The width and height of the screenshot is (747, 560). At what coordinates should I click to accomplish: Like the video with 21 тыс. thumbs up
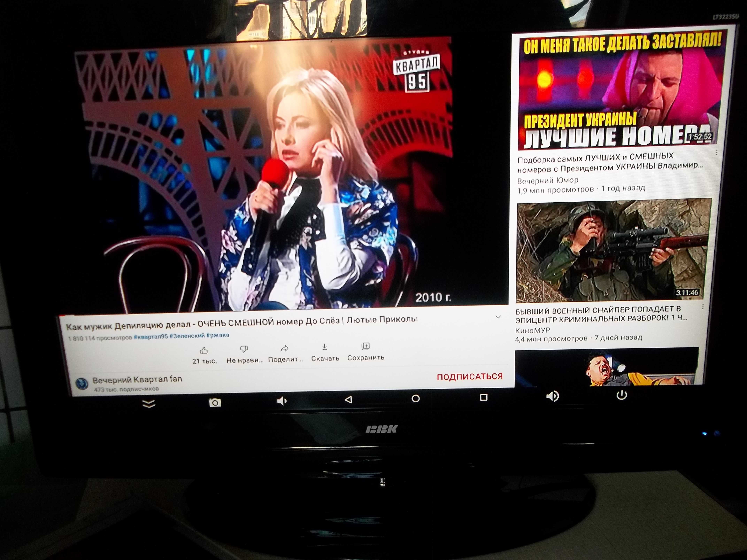point(204,350)
